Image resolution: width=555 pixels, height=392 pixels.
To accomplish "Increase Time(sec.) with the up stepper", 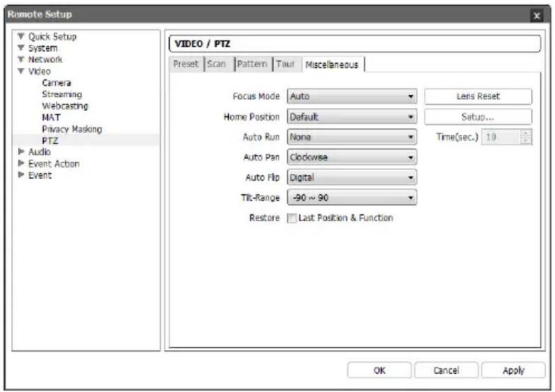I will point(526,134).
